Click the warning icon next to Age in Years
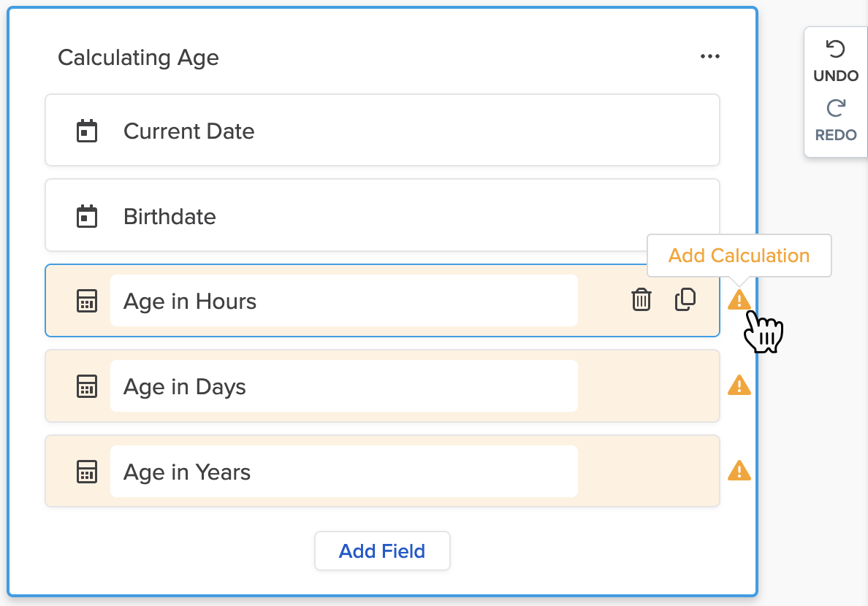 coord(739,471)
